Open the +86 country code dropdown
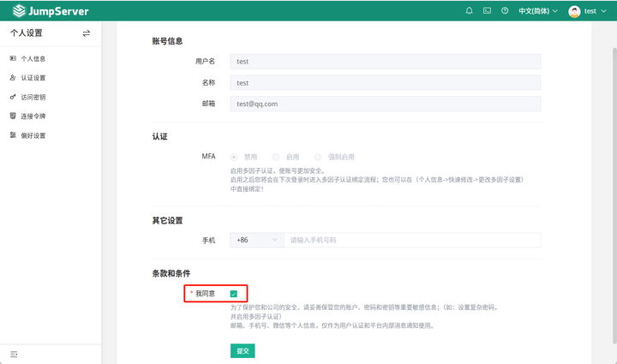The image size is (617, 364). (257, 240)
